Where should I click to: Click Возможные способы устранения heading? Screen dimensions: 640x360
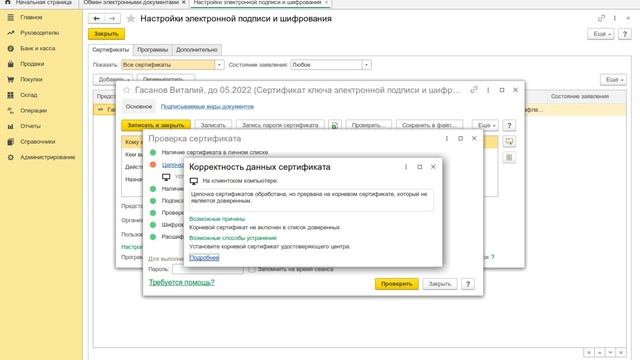(x=233, y=238)
